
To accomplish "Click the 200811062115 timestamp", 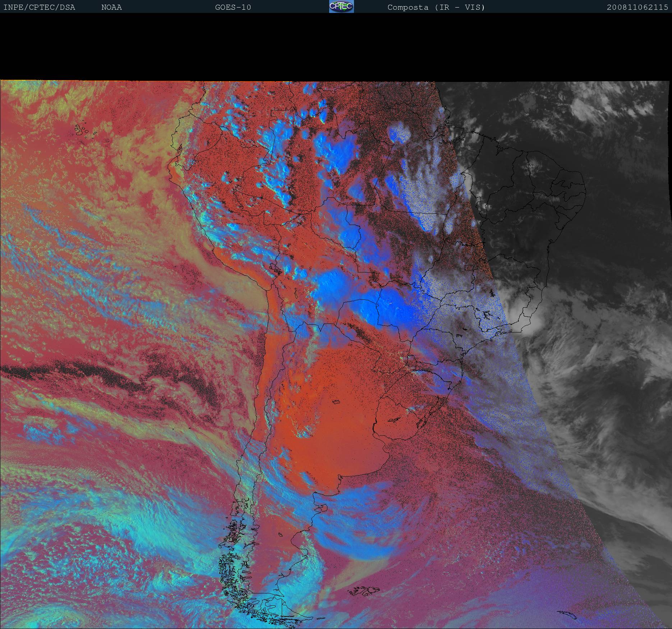I will 637,7.
